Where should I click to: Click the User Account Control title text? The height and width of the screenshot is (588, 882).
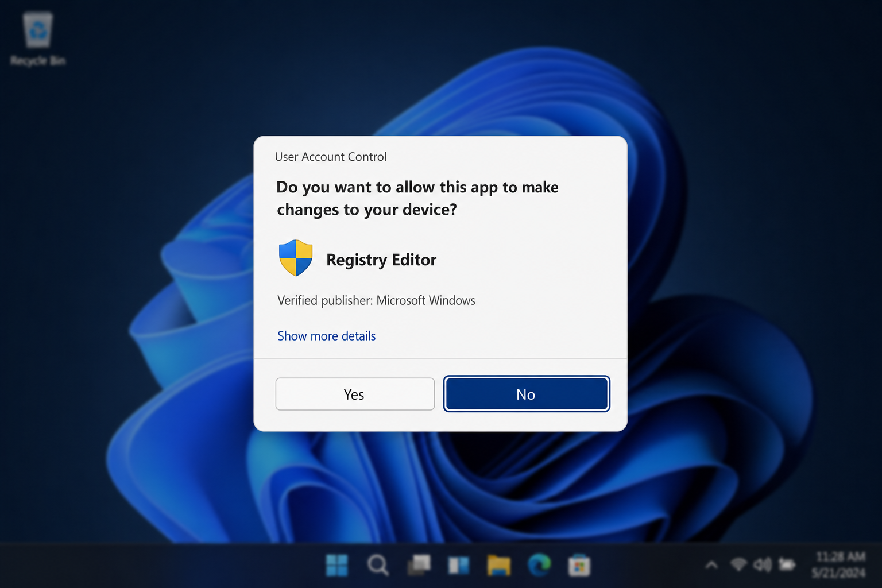pyautogui.click(x=331, y=157)
